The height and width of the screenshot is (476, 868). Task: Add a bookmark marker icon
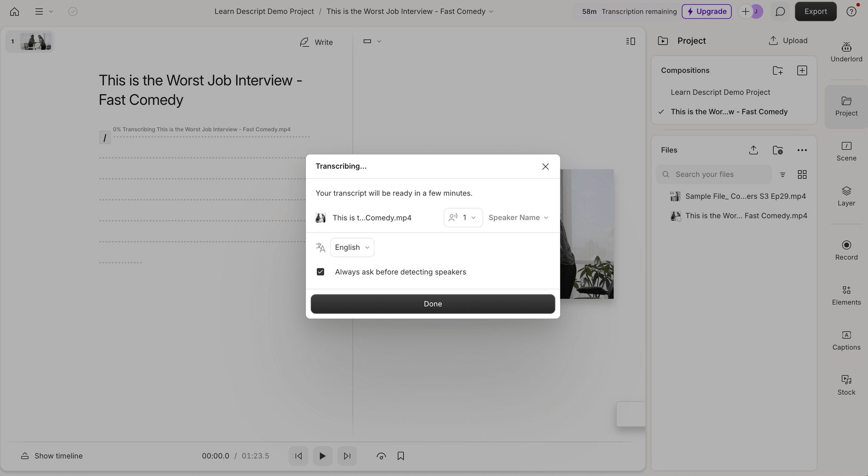point(401,456)
